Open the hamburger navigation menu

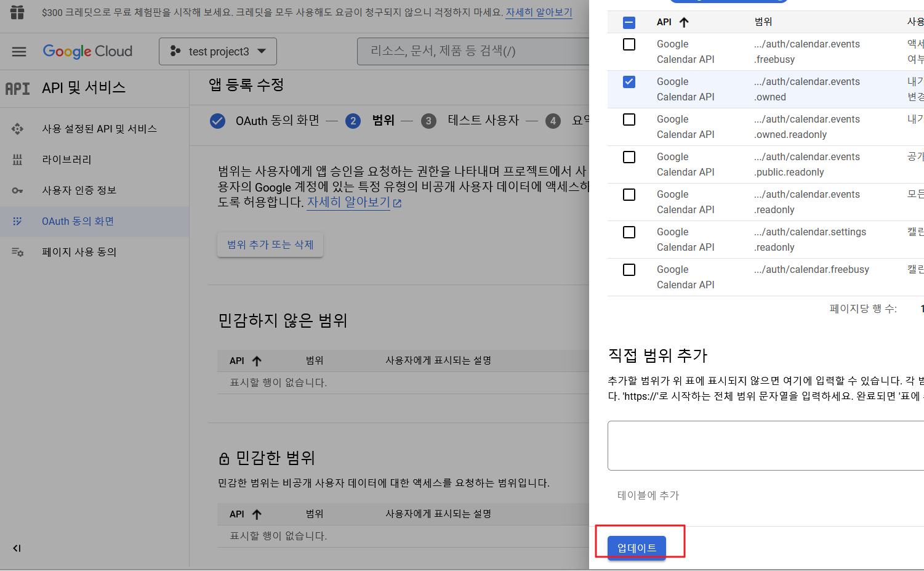(x=19, y=52)
